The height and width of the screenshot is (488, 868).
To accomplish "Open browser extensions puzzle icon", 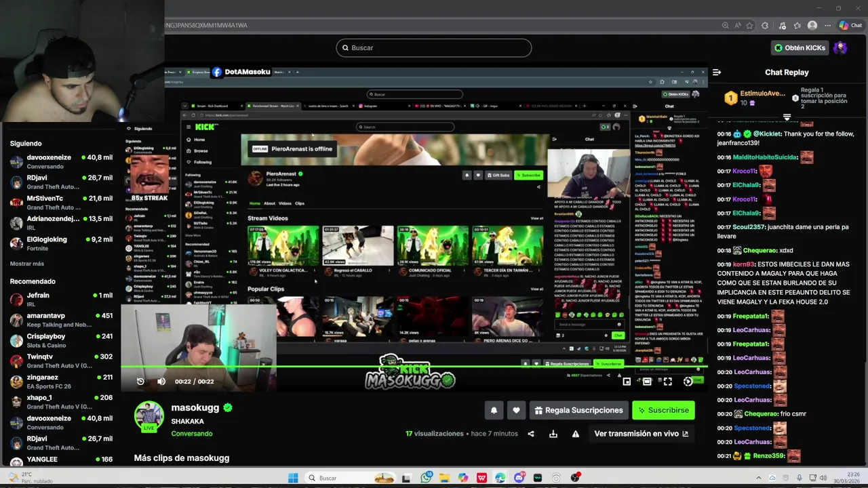I will [x=765, y=26].
